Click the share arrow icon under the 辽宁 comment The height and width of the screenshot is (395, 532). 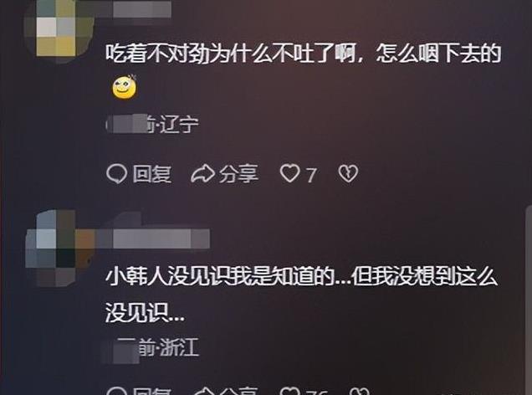pyautogui.click(x=202, y=174)
